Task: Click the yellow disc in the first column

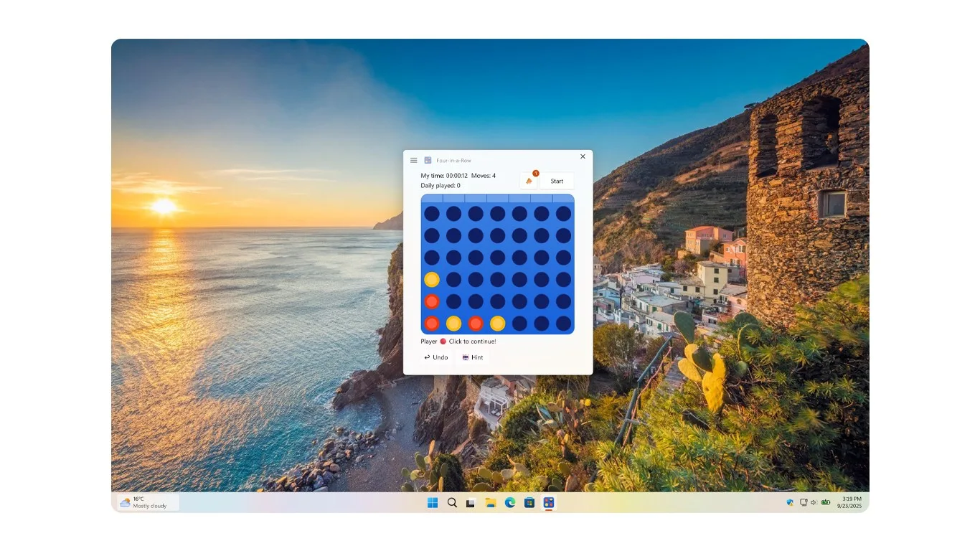Action: tap(432, 279)
